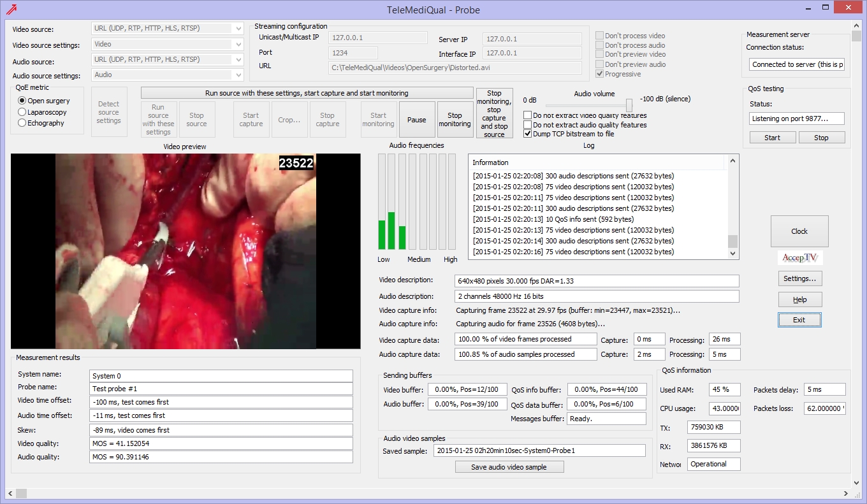Viewport: 867px width, 504px height.
Task: Save the audio video sample
Action: tap(509, 466)
